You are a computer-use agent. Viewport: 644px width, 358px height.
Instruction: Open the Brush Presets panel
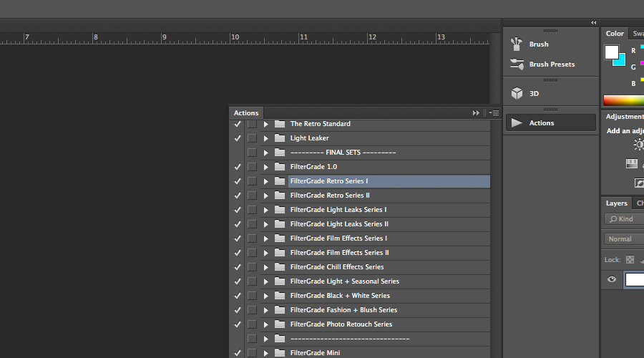(550, 64)
